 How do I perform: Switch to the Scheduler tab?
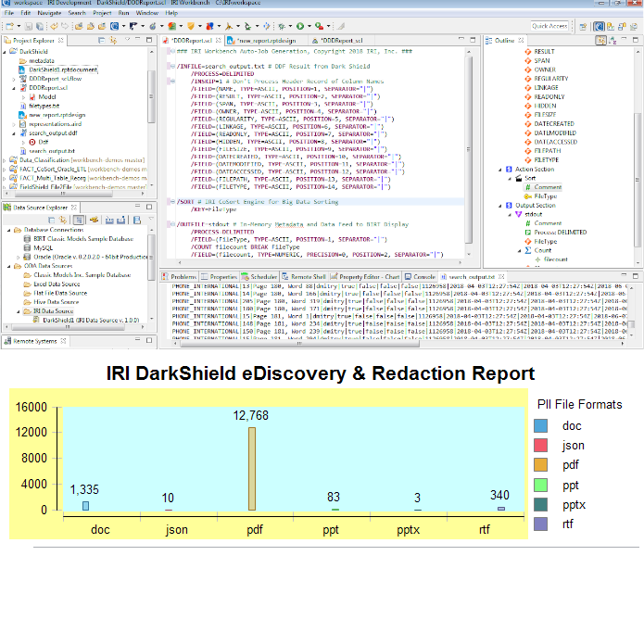pyautogui.click(x=259, y=277)
